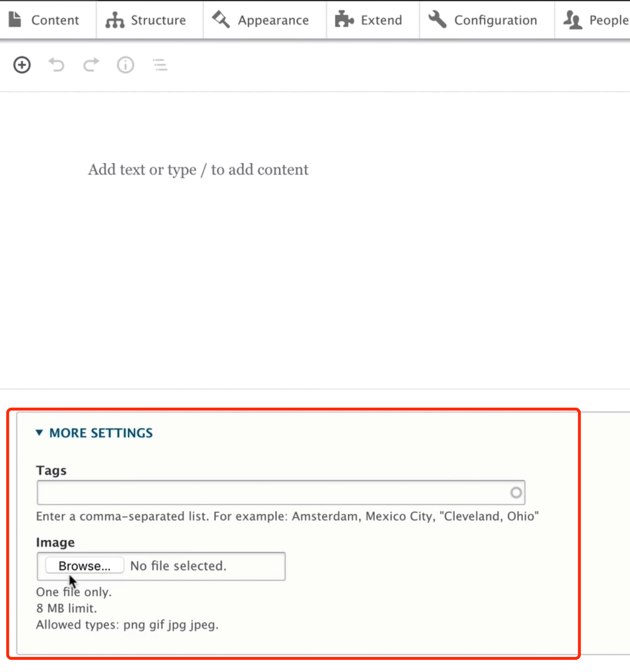Click the '8 MB limit.' text
Image resolution: width=630 pixels, height=672 pixels.
coord(67,608)
